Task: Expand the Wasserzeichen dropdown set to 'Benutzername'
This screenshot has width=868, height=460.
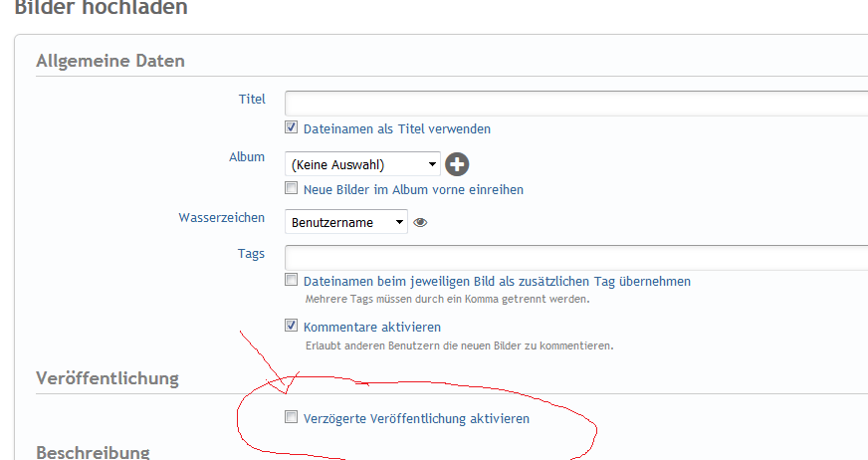Action: pyautogui.click(x=345, y=222)
